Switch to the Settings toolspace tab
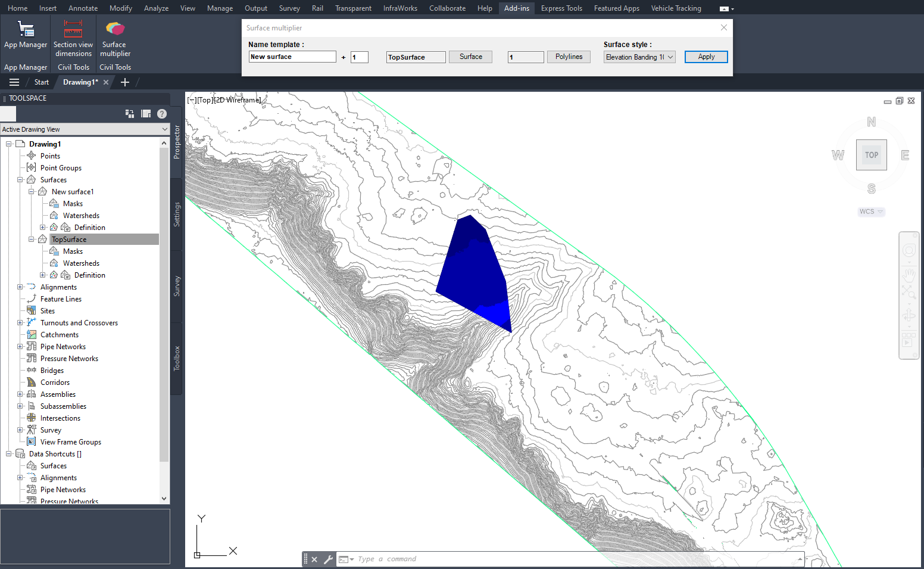The height and width of the screenshot is (569, 924). pyautogui.click(x=177, y=214)
